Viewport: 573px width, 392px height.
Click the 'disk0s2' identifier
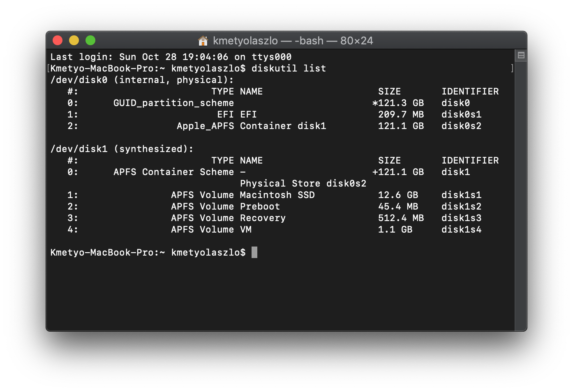click(462, 126)
